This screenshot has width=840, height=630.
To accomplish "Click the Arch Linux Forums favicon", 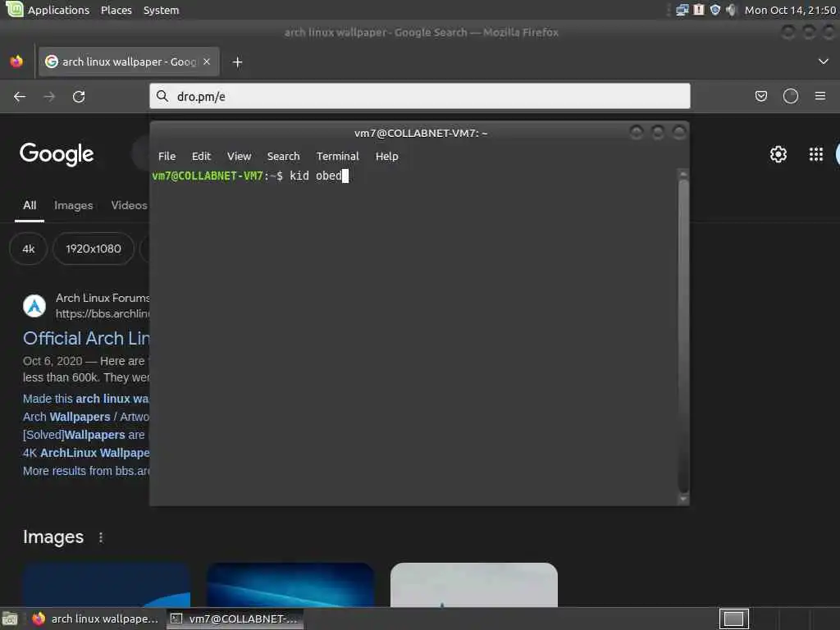I will 34,306.
